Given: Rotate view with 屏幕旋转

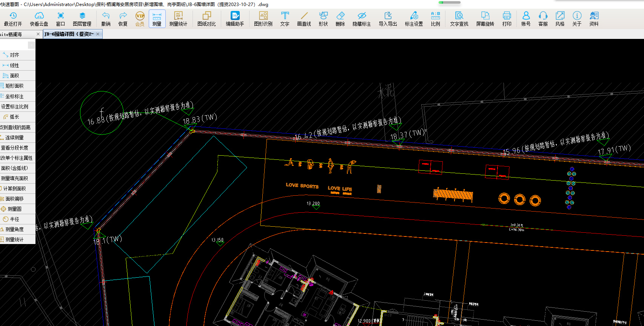Looking at the screenshot, I should [x=485, y=19].
